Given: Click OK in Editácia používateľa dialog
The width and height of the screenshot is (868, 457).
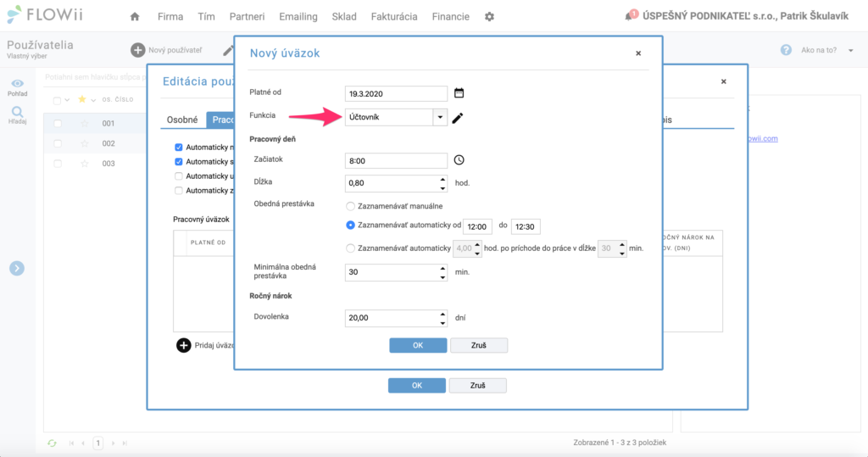Looking at the screenshot, I should [x=417, y=386].
